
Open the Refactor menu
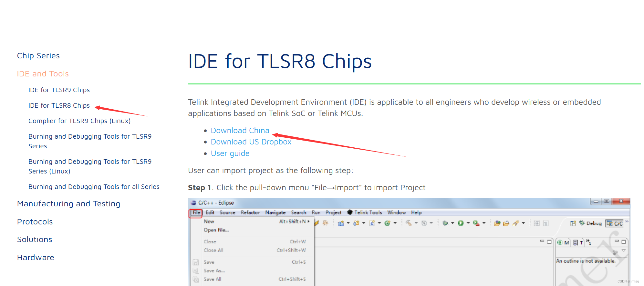pos(250,212)
